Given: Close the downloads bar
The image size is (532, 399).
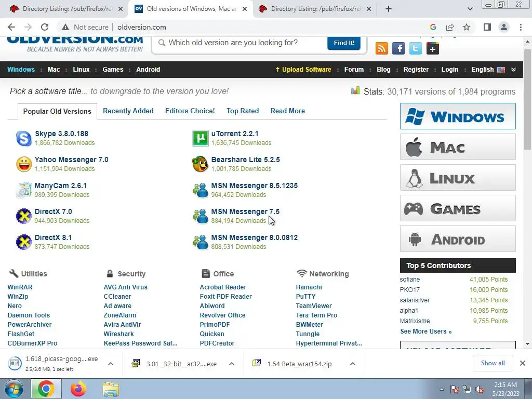Looking at the screenshot, I should point(523,363).
